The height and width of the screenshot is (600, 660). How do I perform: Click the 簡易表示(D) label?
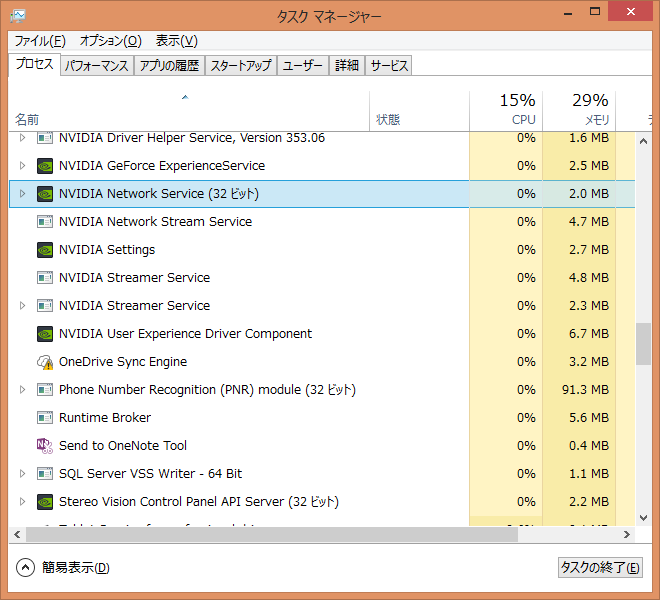pyautogui.click(x=76, y=568)
